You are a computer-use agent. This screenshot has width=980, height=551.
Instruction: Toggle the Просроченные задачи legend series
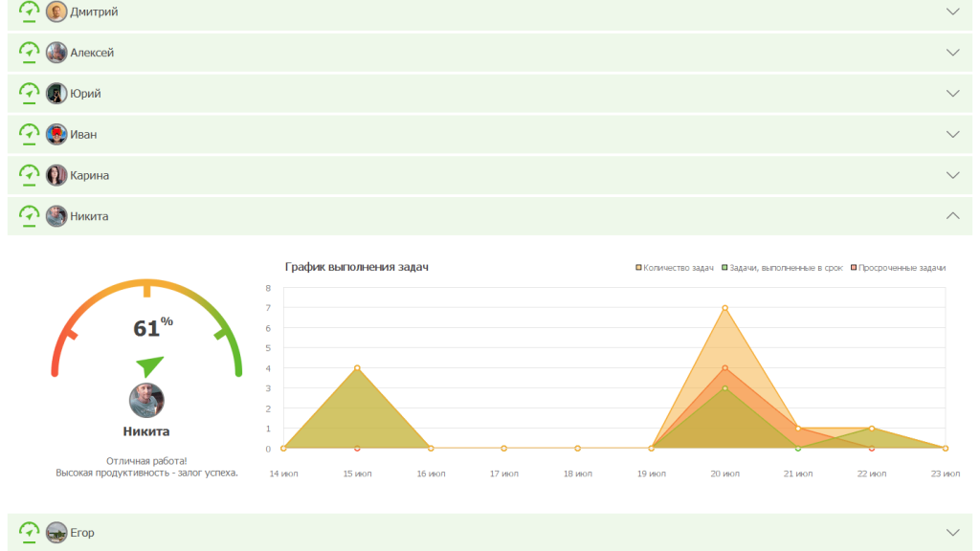(x=898, y=268)
